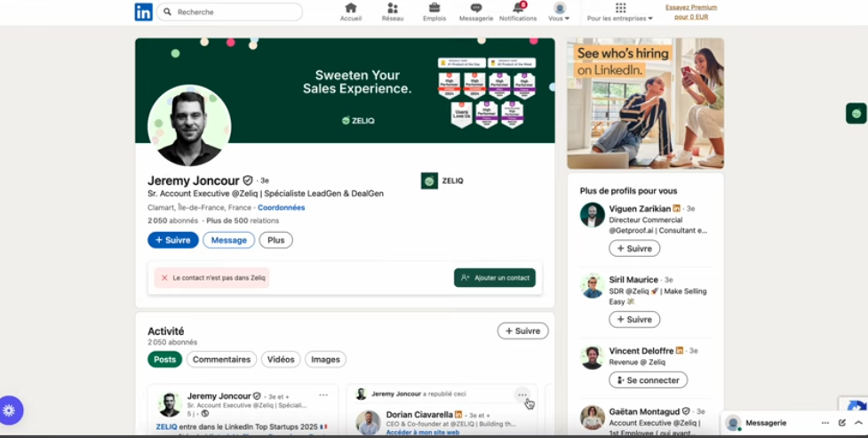Click the LinkedIn premium badge beside Vincent Deloffre

(680, 351)
